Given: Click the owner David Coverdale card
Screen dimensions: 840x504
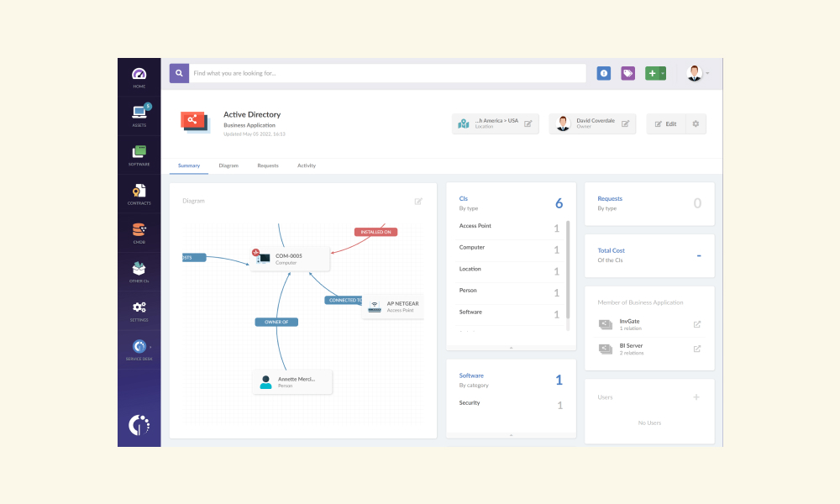Looking at the screenshot, I should click(x=592, y=123).
